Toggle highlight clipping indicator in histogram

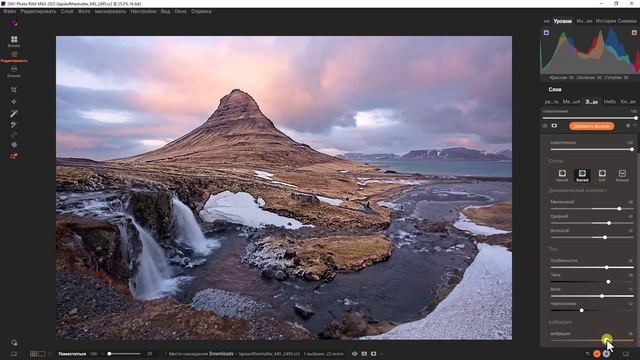coord(634,32)
